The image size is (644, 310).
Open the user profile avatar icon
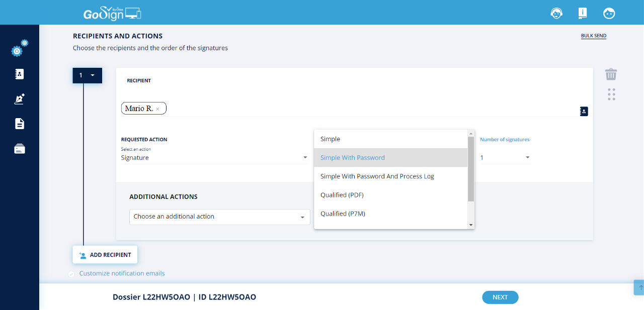[x=609, y=13]
